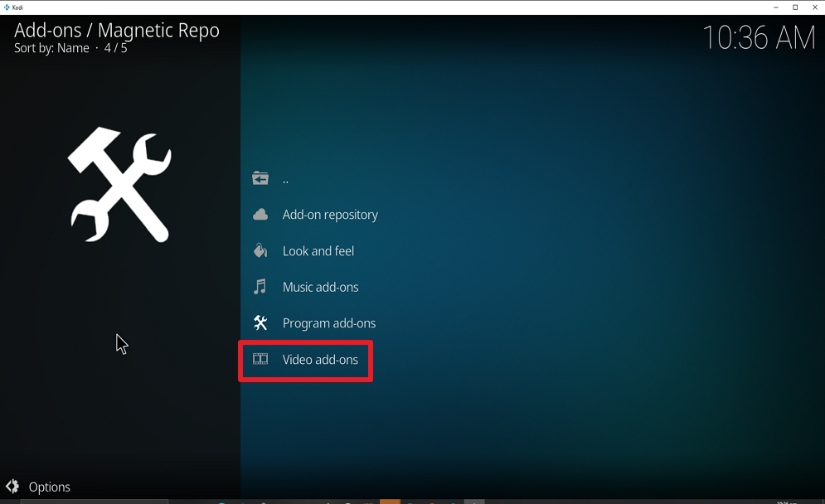Open Add-on repository
The width and height of the screenshot is (825, 504).
[330, 215]
